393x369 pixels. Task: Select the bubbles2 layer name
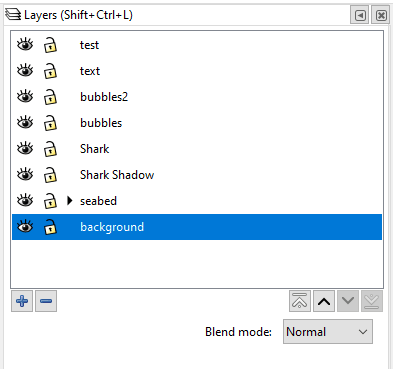(104, 97)
